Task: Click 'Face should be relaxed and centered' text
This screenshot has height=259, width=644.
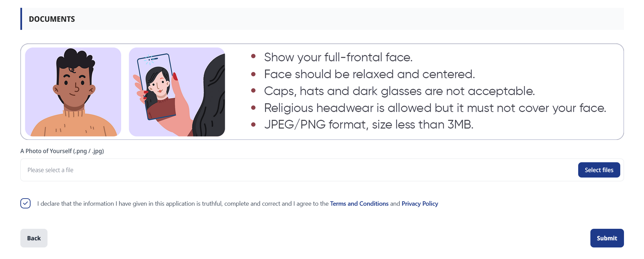Action: (369, 74)
